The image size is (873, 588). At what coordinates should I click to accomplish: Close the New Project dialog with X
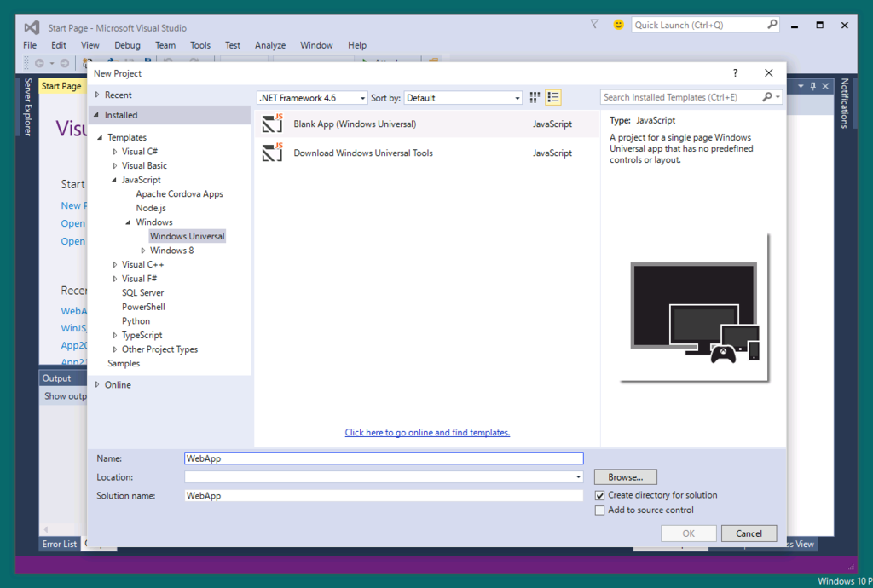(769, 73)
